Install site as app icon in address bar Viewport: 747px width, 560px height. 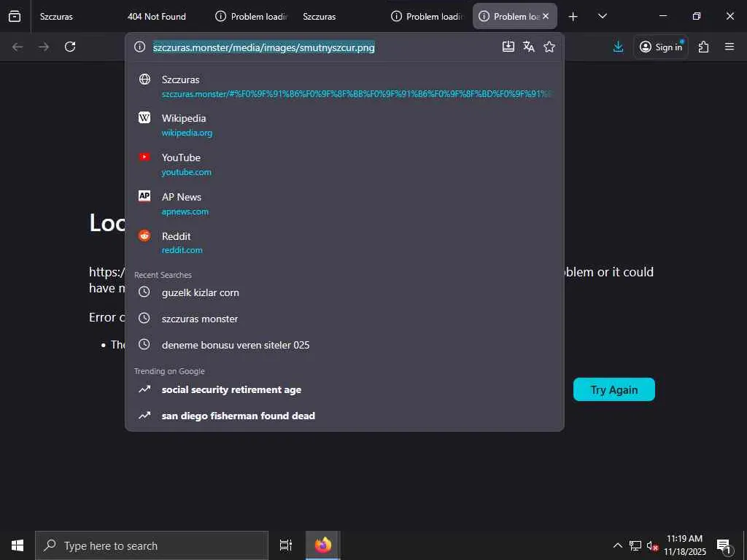[x=508, y=47]
